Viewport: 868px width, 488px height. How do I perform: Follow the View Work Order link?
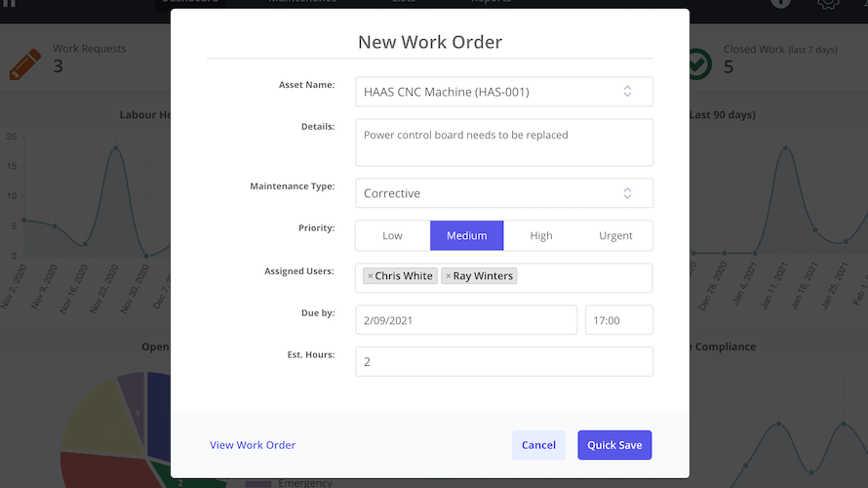pyautogui.click(x=253, y=445)
